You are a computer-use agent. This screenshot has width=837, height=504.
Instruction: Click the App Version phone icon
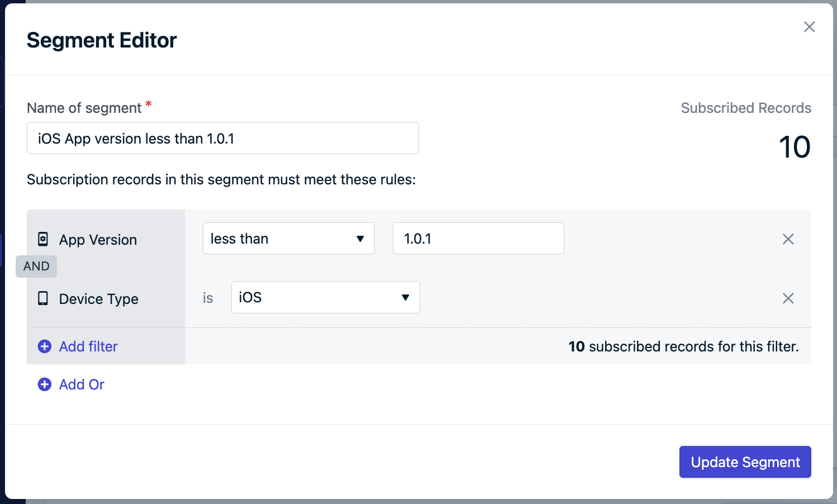43,239
